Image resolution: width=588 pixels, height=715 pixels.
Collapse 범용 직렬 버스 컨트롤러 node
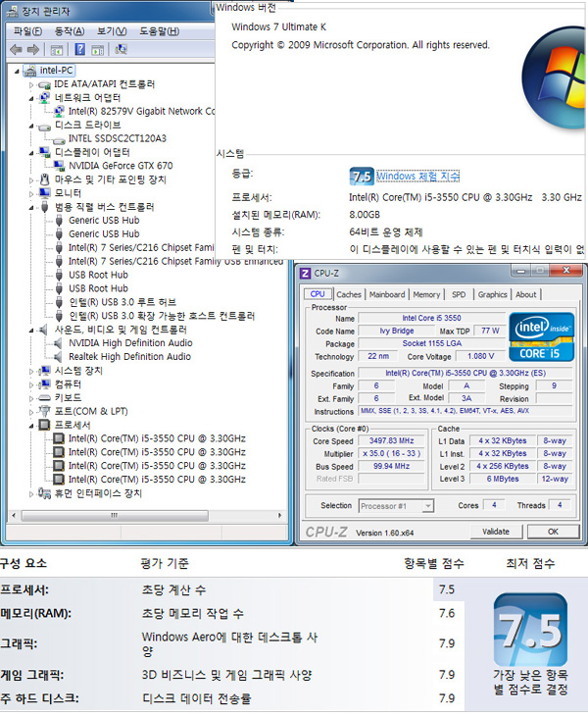click(x=31, y=208)
